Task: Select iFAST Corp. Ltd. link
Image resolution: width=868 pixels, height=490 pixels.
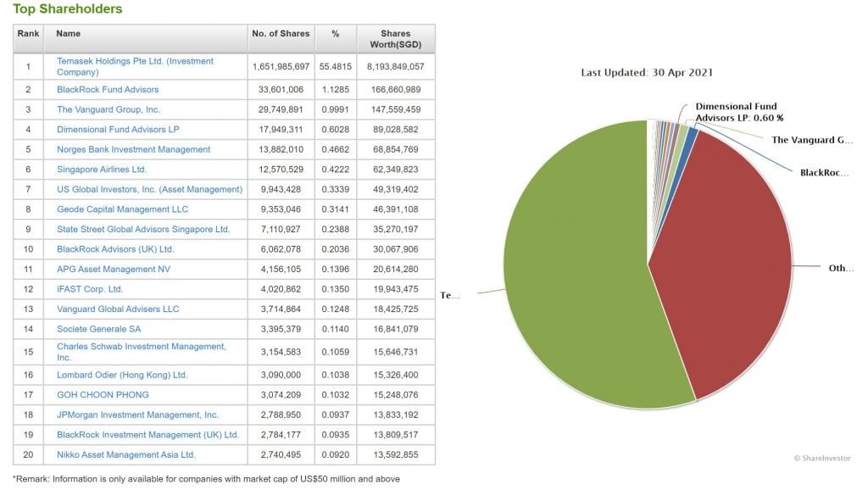Action: [90, 289]
